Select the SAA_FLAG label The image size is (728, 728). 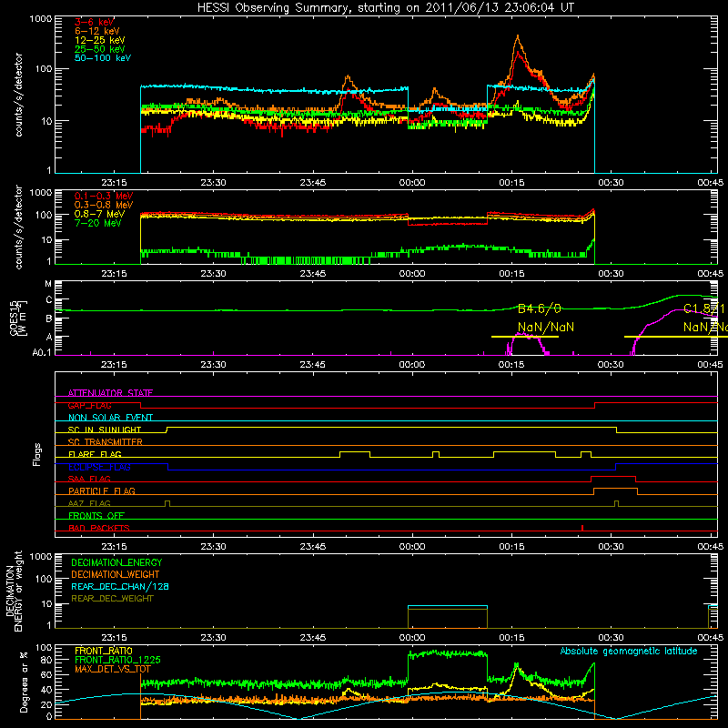tap(89, 479)
